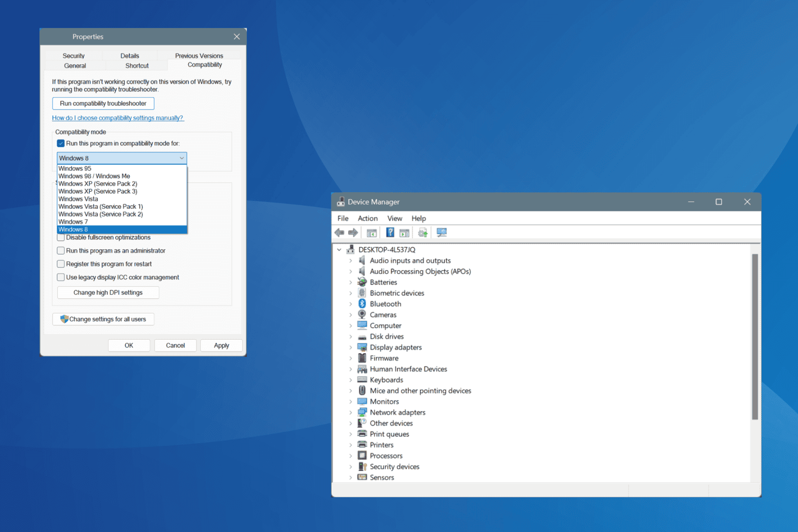This screenshot has height=532, width=798.
Task: Expand Audio Processing Objects (APOs) chevron
Action: click(351, 271)
